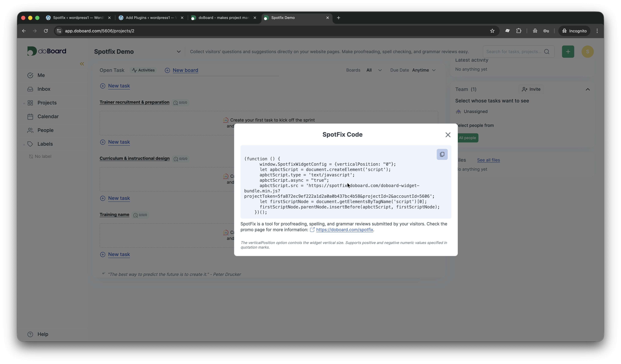Open the Inbox from the sidebar
The height and width of the screenshot is (364, 621).
tap(44, 89)
